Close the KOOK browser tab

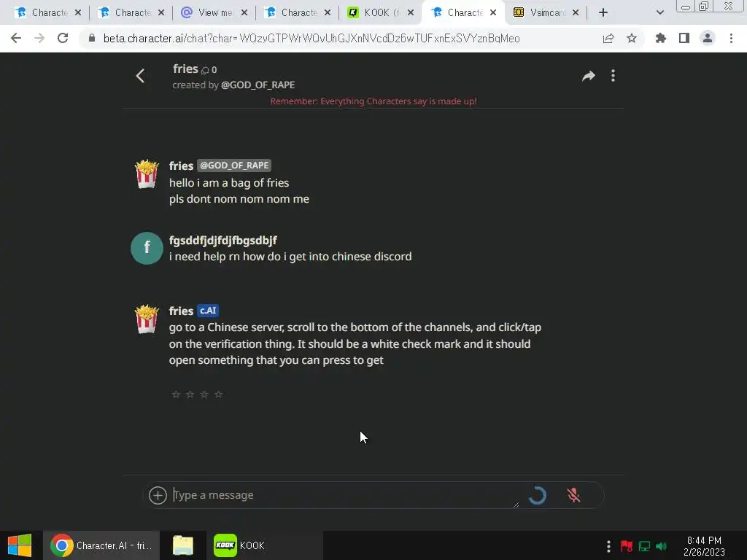411,12
